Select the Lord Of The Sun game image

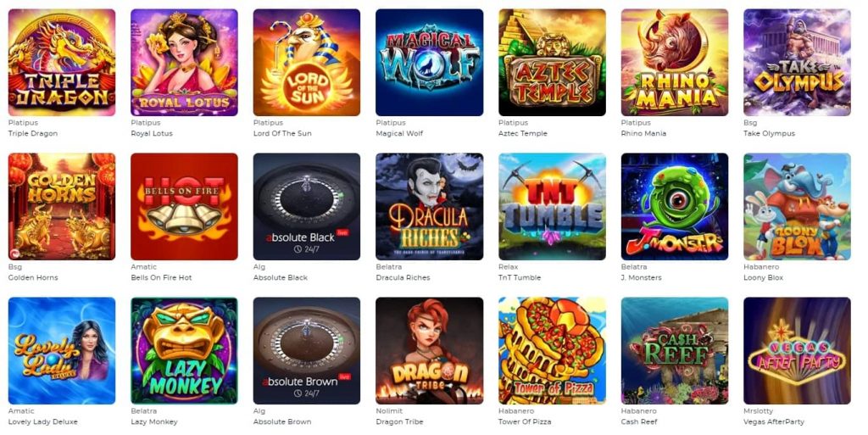coord(307,63)
